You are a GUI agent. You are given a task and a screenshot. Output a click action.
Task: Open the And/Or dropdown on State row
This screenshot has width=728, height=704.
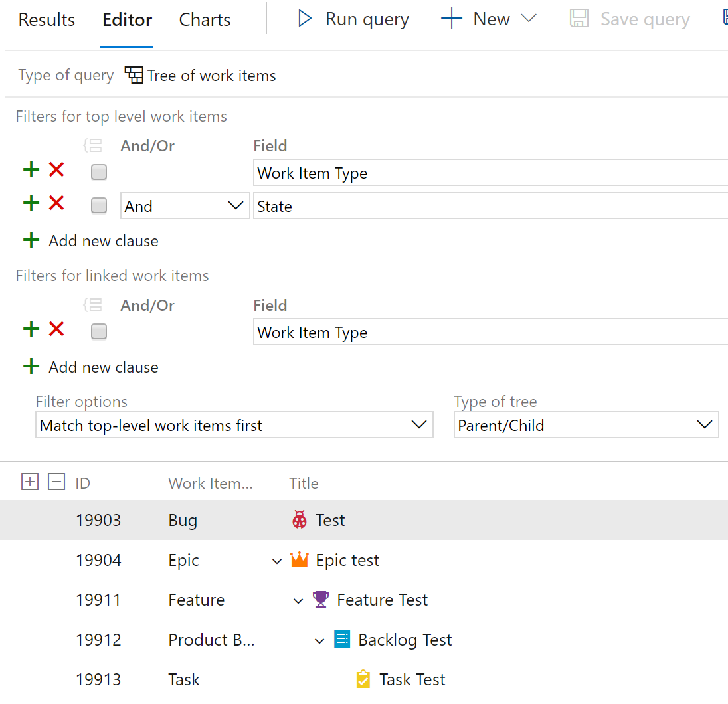click(x=185, y=206)
